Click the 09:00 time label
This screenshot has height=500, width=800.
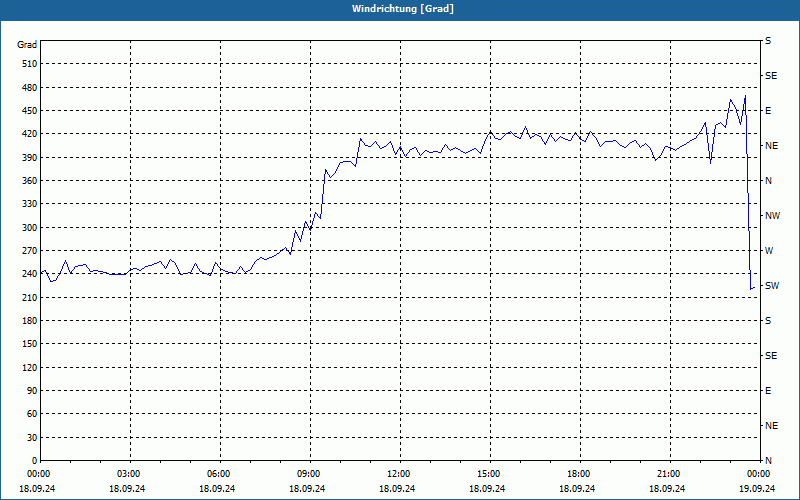coord(310,474)
